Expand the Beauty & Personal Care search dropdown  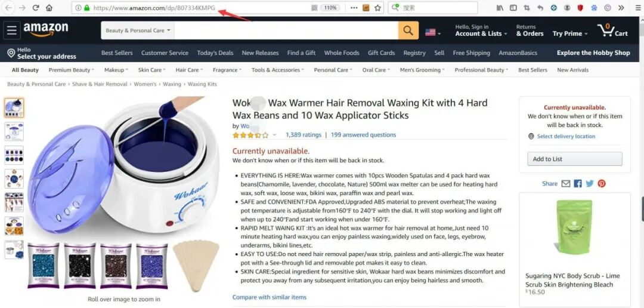pyautogui.click(x=138, y=30)
